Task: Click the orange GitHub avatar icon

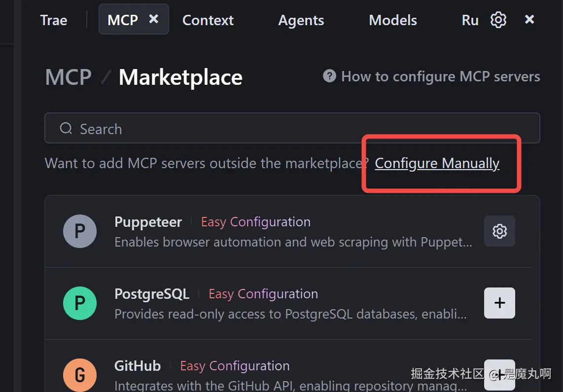Action: [80, 375]
